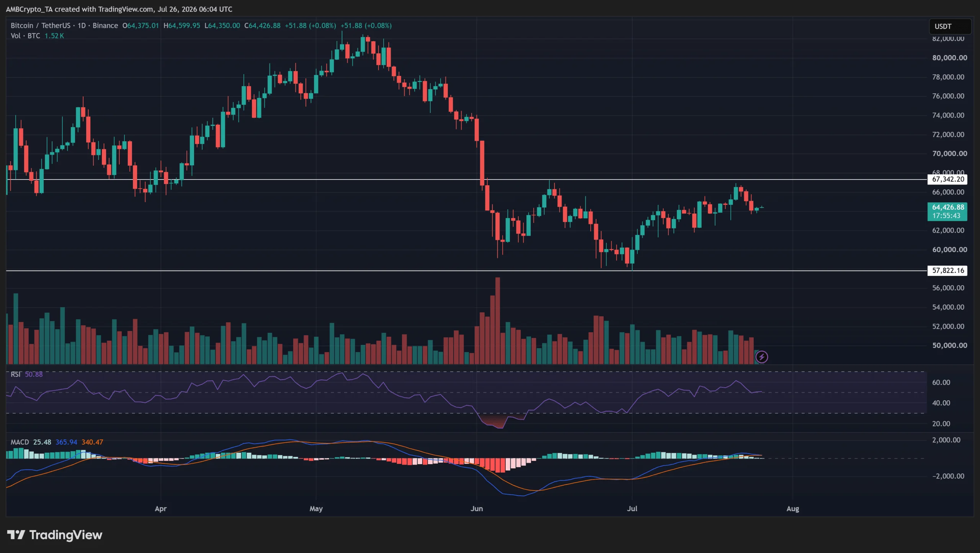Click the purple lightning bolt icon
This screenshot has width=980, height=553.
(x=761, y=357)
